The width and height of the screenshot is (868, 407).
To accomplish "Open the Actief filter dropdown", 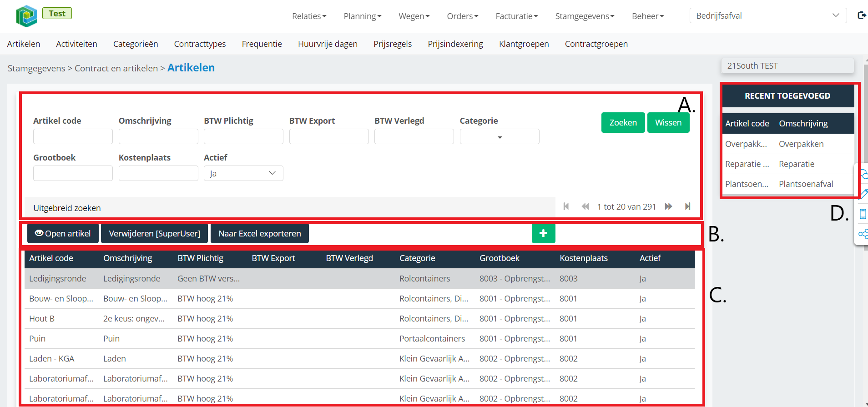I will 243,173.
